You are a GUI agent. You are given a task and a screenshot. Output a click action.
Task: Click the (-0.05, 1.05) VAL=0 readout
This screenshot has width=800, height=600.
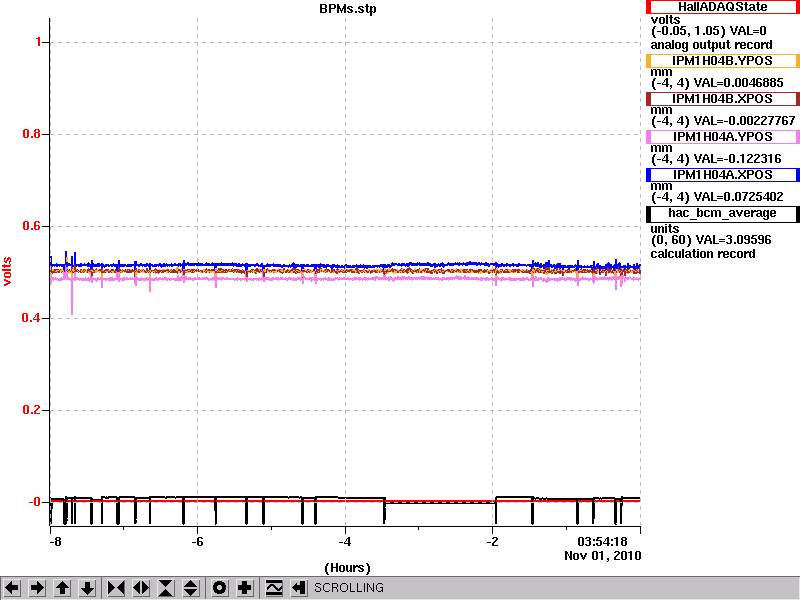(708, 31)
